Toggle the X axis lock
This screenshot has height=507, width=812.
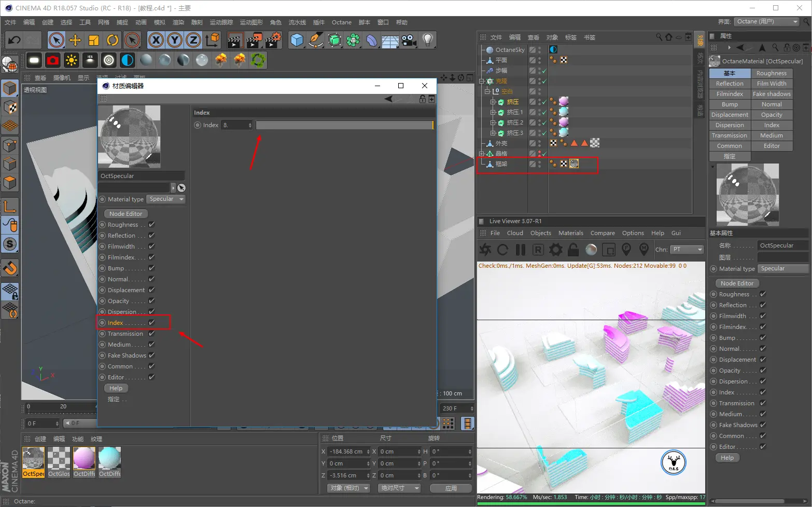pyautogui.click(x=156, y=40)
